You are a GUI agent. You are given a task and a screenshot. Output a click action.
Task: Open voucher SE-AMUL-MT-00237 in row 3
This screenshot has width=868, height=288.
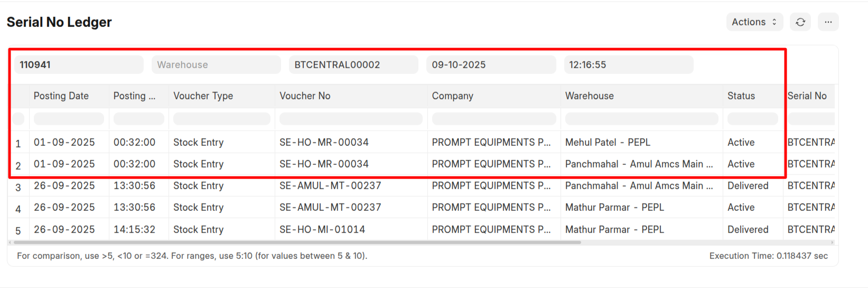[330, 186]
